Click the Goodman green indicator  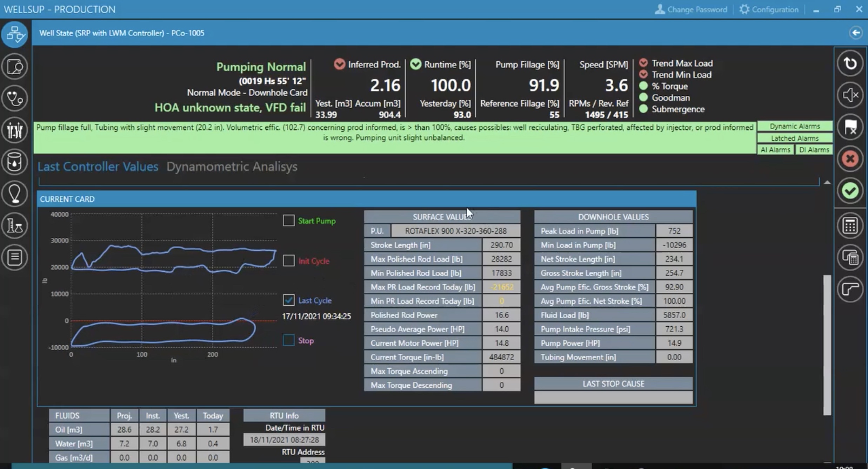[643, 97]
